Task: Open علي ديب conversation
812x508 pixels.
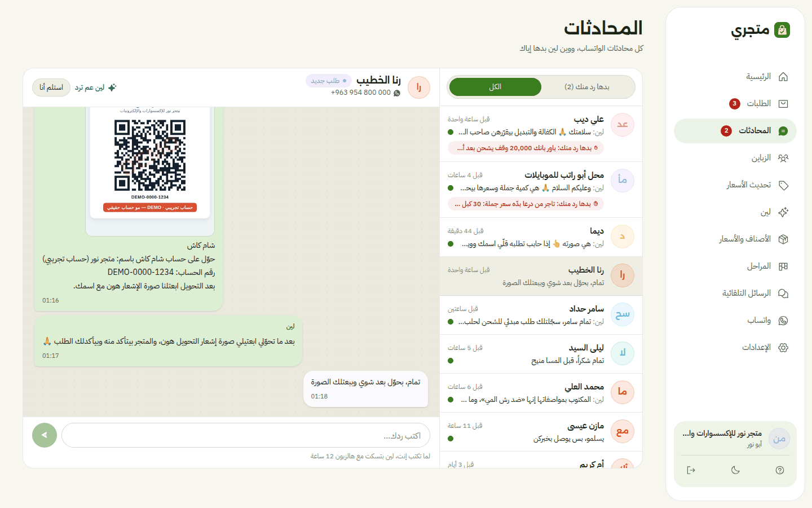Action: click(541, 134)
